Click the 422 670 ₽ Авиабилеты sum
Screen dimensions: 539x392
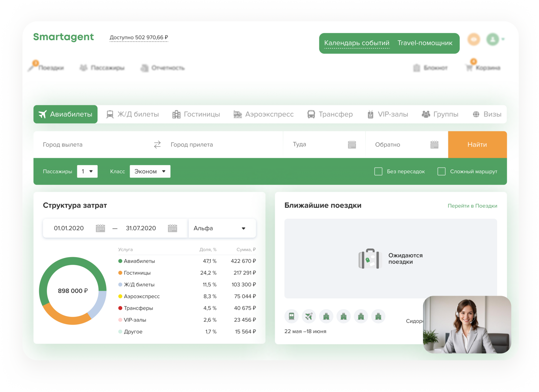pyautogui.click(x=243, y=261)
